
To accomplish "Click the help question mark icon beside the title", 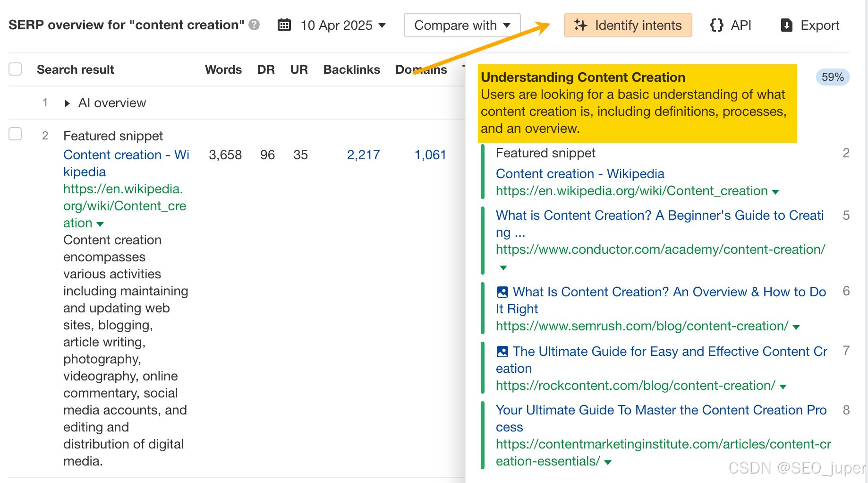I will point(254,25).
